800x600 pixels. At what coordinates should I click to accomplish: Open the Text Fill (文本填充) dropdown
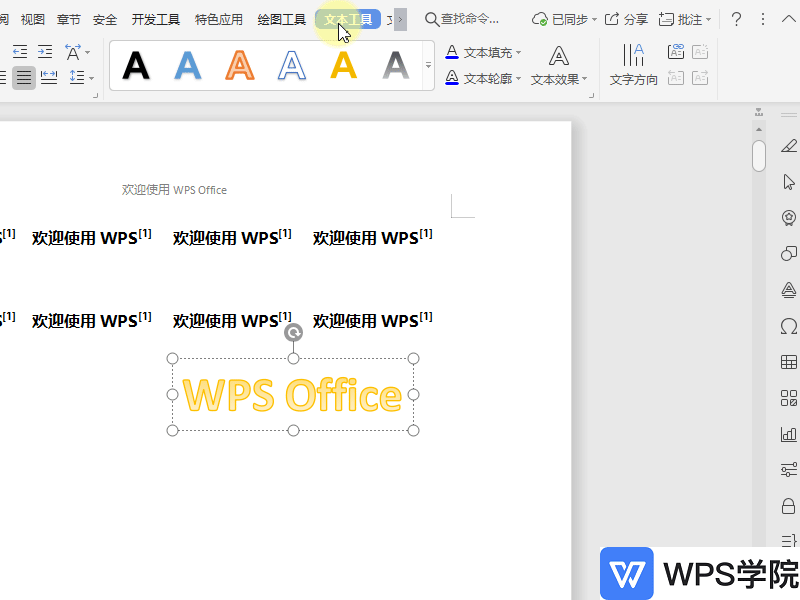pyautogui.click(x=484, y=52)
